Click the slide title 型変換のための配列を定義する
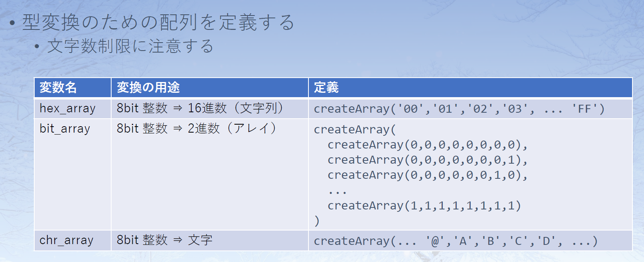Screen dimensions: 644x262 tap(158, 22)
